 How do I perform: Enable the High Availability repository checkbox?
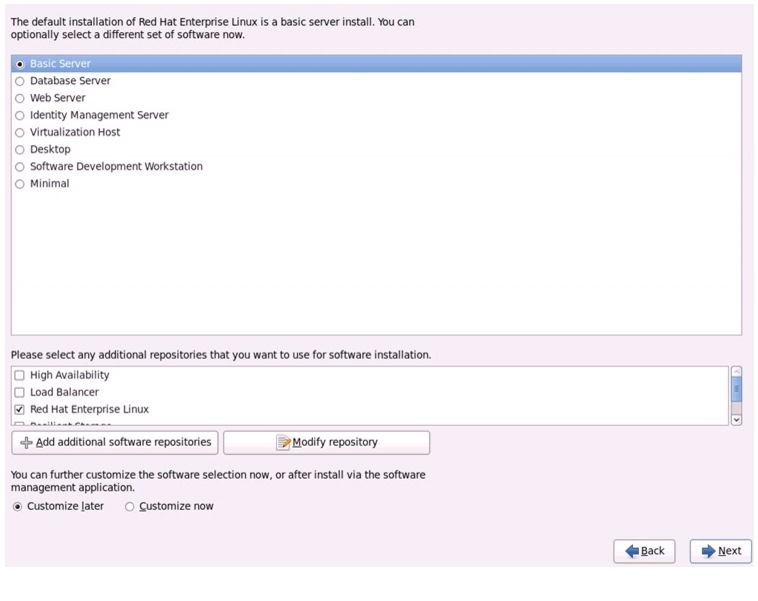pyautogui.click(x=20, y=375)
